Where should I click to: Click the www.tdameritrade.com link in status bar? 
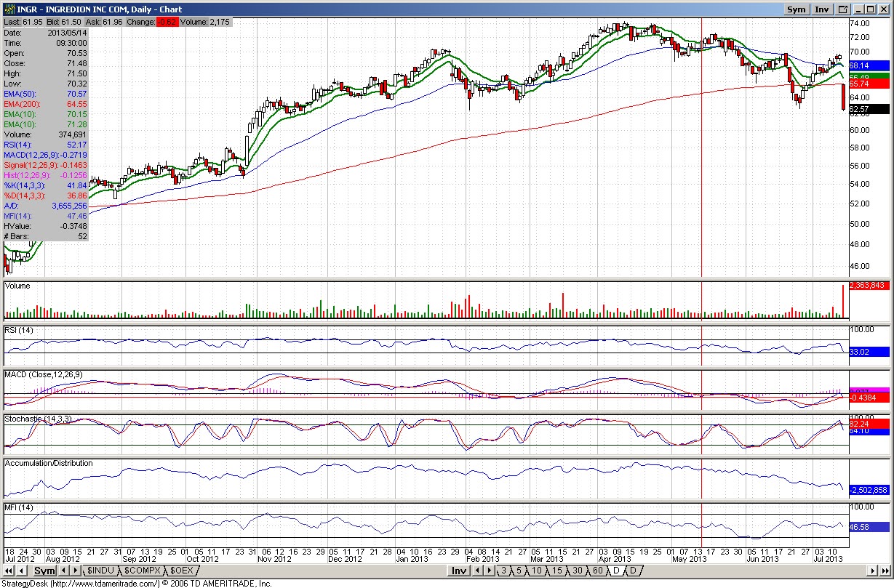(105, 583)
